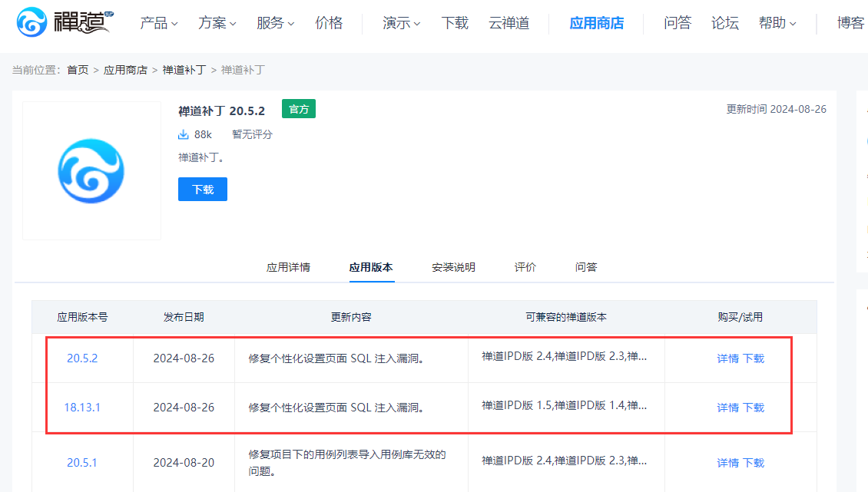Switch to the 应用详情 tab

pos(288,267)
